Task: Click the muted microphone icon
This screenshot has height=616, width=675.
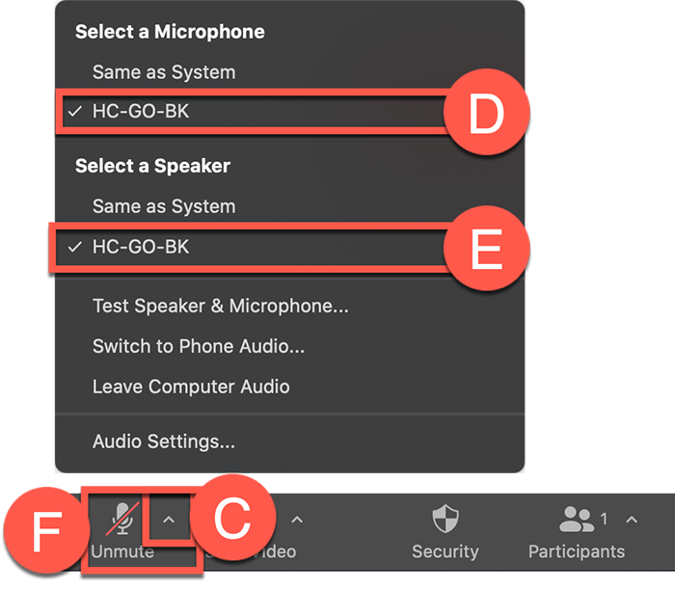Action: click(121, 521)
